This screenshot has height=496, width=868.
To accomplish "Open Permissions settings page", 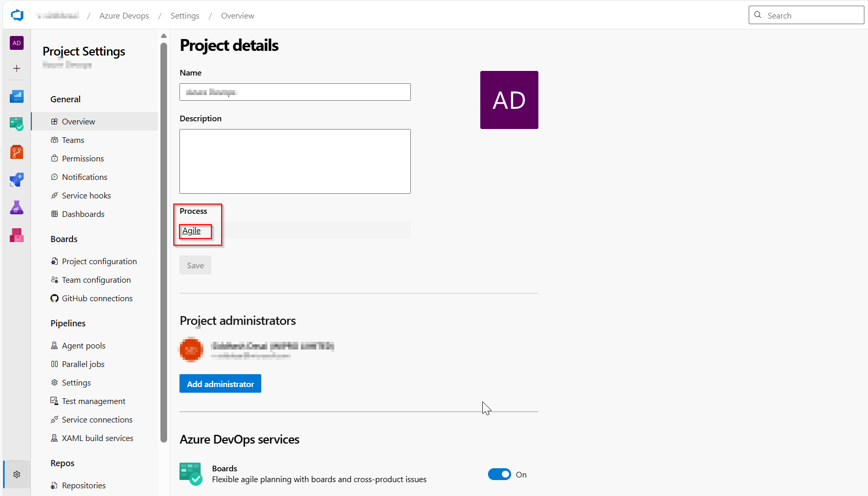I will click(x=83, y=159).
